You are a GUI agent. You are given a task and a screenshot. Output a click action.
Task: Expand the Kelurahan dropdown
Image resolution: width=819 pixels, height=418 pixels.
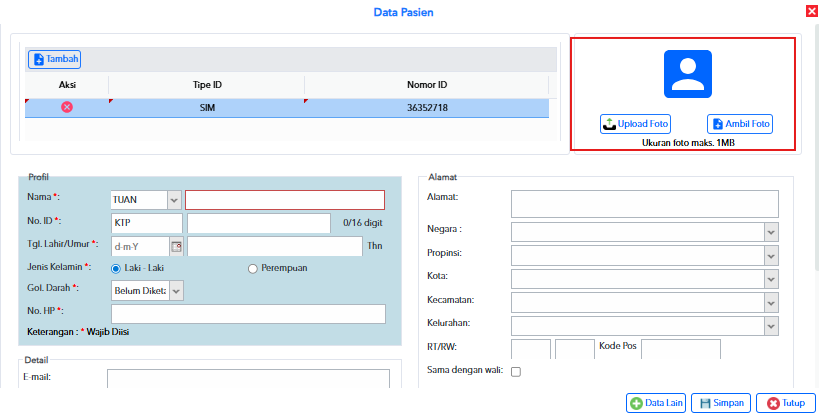click(771, 326)
